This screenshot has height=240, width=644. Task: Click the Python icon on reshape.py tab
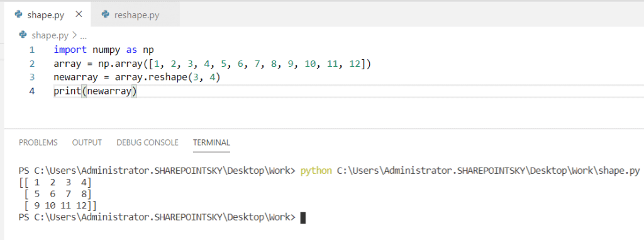[x=106, y=15]
